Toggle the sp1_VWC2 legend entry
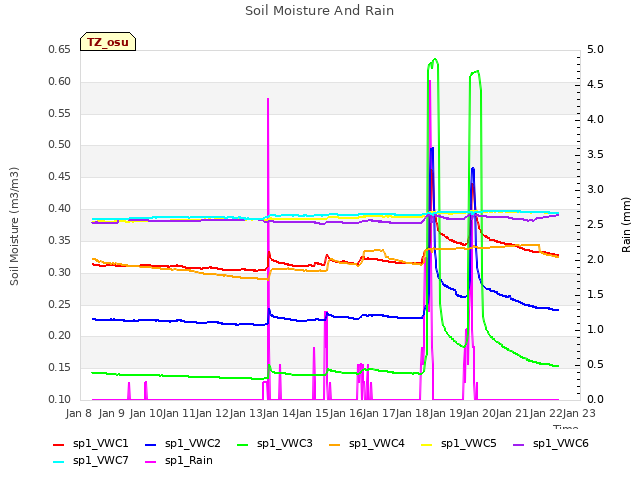Viewport: 640px width, 480px height. pyautogui.click(x=182, y=444)
